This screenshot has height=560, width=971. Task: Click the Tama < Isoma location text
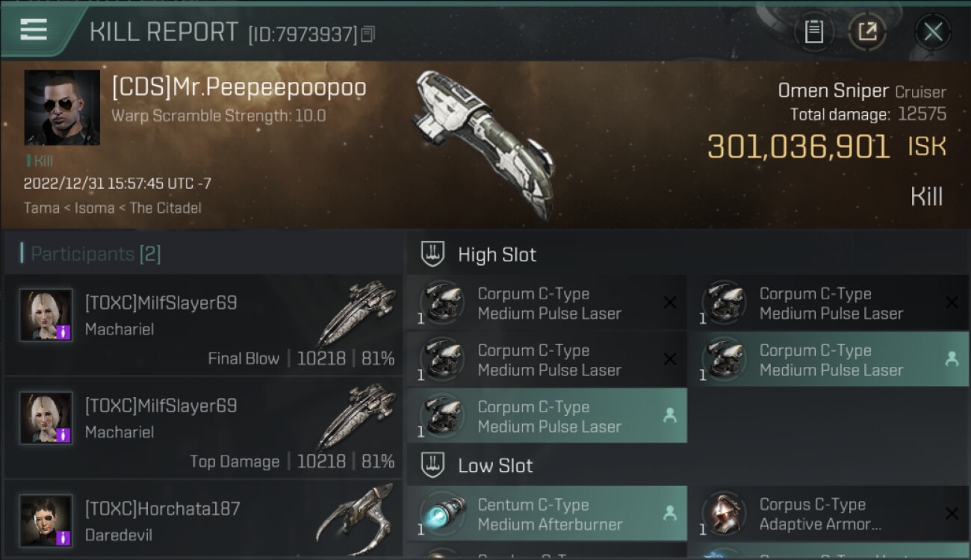click(113, 208)
